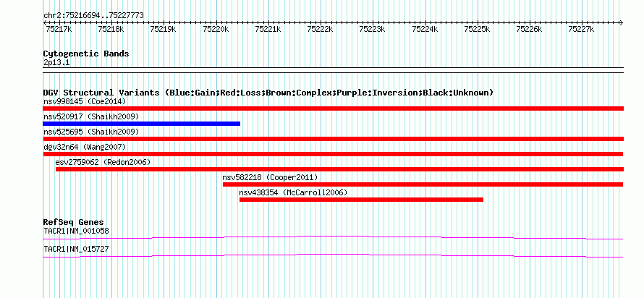
Task: Click the 75219k ruler mark
Action: coord(163,29)
